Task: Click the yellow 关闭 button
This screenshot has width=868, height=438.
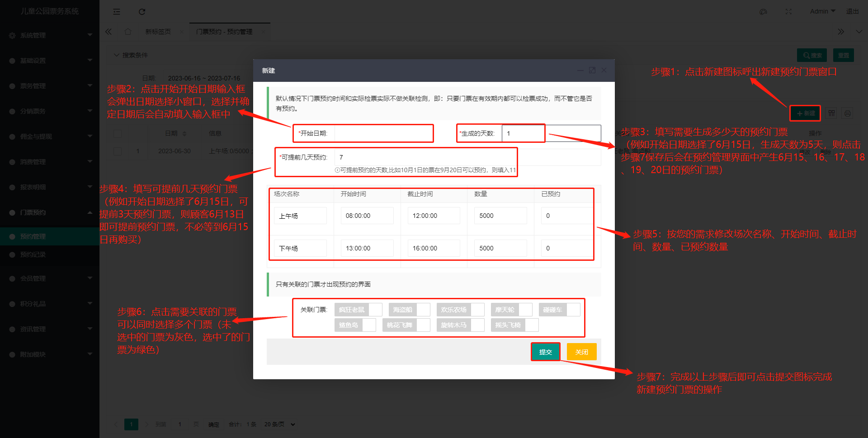Action: tap(582, 352)
